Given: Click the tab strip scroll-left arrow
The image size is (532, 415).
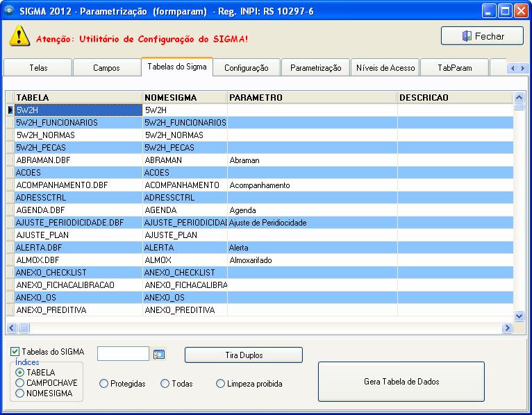Looking at the screenshot, I should pyautogui.click(x=513, y=68).
